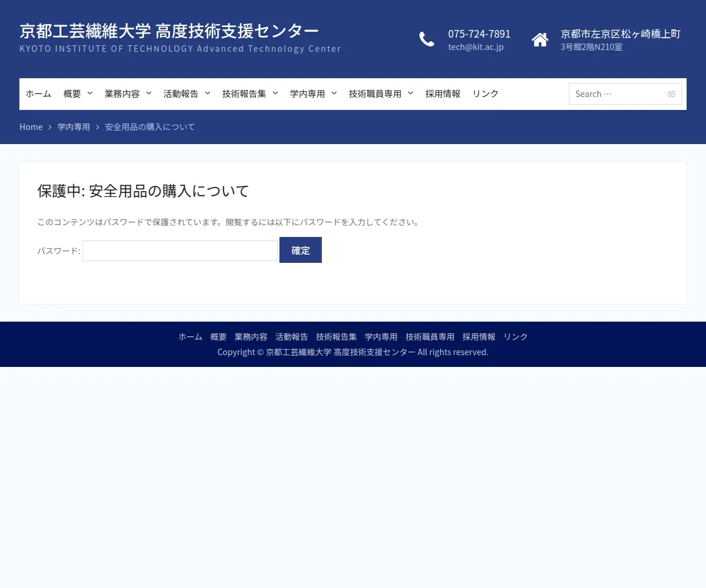Image resolution: width=706 pixels, height=588 pixels.
Task: Open the 技術報告集 menu in top navigation
Action: [x=244, y=93]
